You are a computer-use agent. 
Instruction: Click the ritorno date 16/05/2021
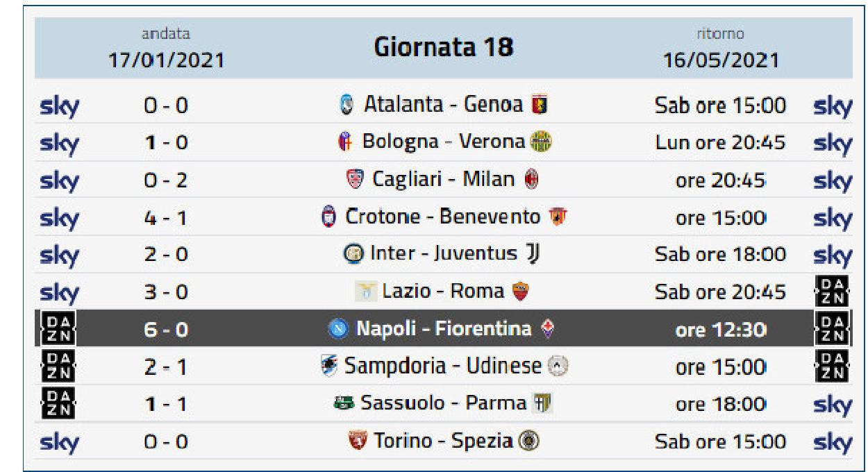pyautogui.click(x=721, y=60)
